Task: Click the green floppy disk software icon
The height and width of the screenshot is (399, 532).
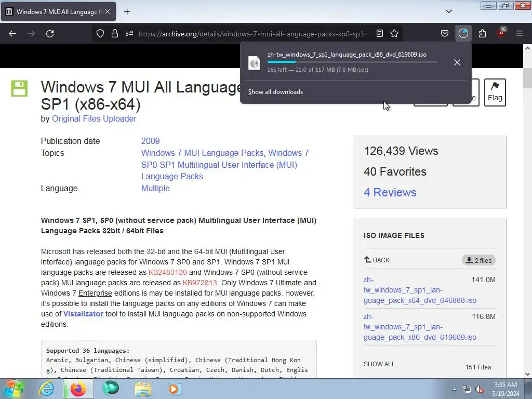Action: point(19,88)
